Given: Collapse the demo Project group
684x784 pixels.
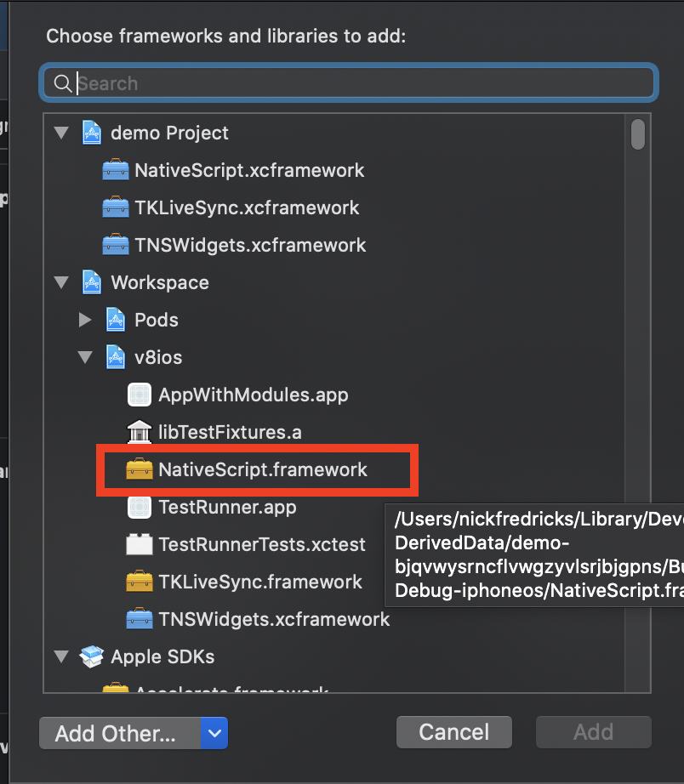Looking at the screenshot, I should [61, 133].
